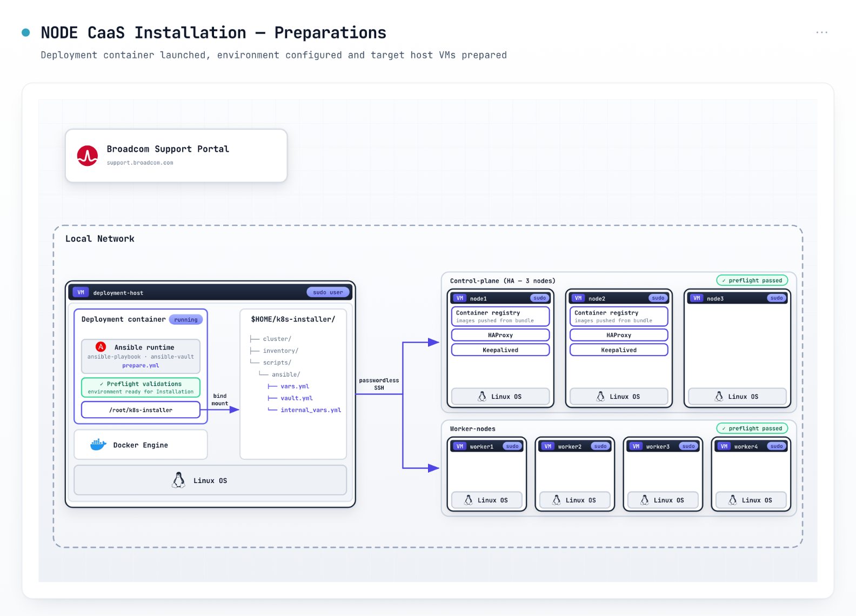Click the prepare.yml playbook name

[x=141, y=366]
